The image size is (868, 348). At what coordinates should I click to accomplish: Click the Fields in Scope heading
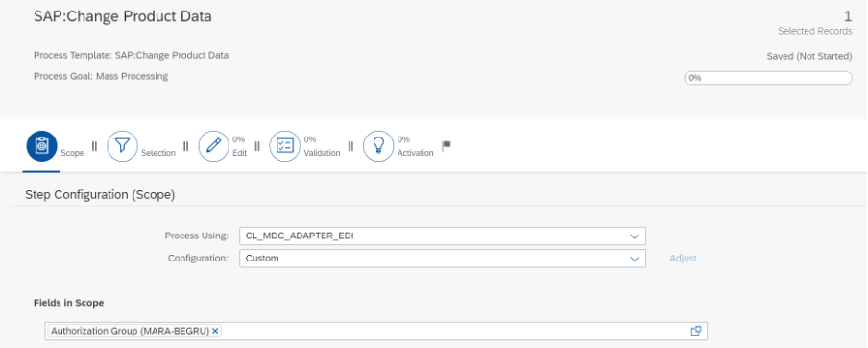[x=68, y=303]
